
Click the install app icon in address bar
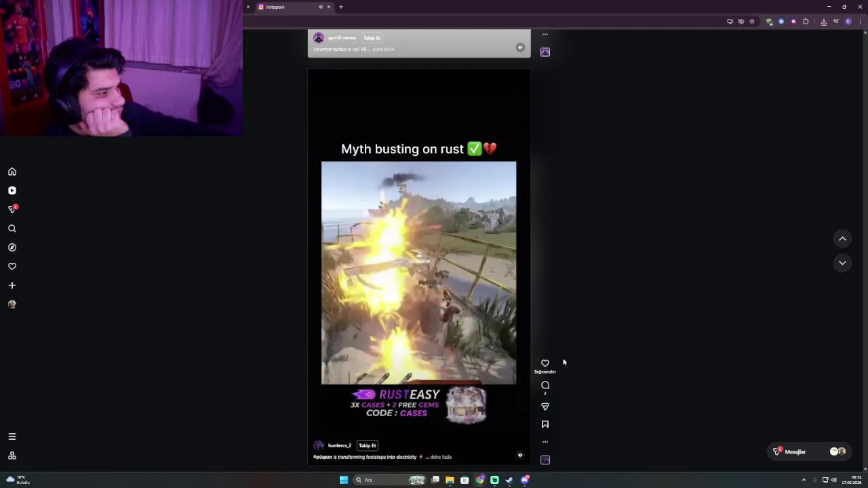point(730,22)
